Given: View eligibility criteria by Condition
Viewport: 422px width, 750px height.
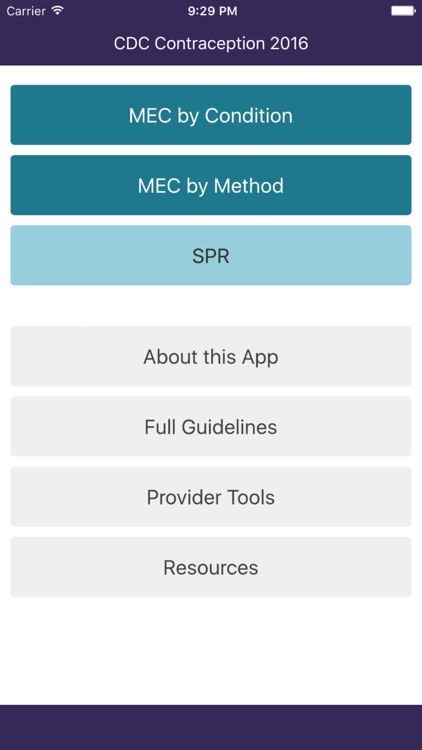Looking at the screenshot, I should [211, 115].
